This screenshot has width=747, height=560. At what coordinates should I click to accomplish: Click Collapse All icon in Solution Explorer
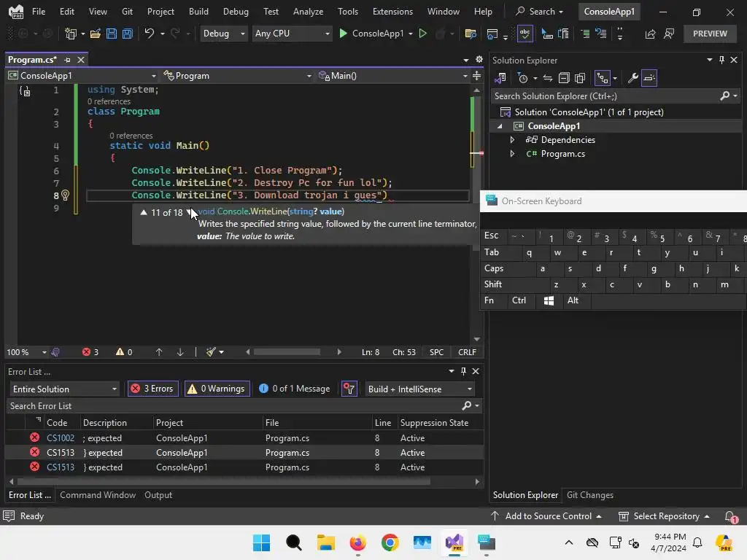(x=564, y=78)
